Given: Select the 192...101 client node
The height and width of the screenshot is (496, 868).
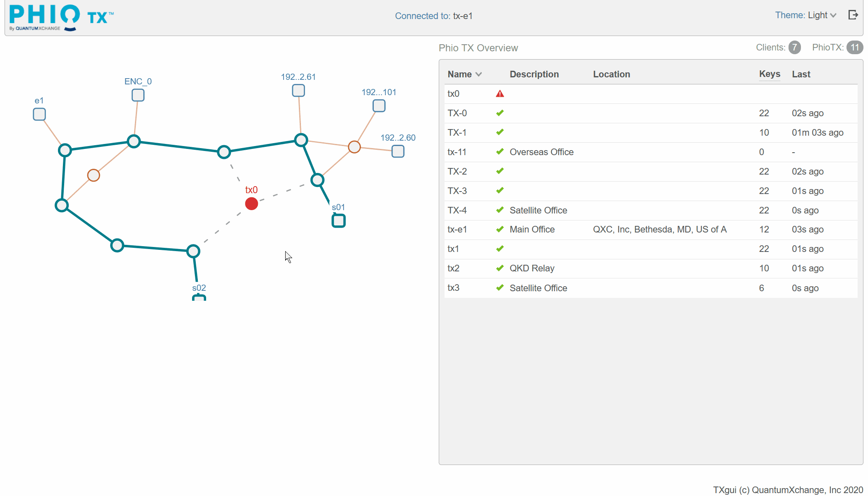Looking at the screenshot, I should click(379, 106).
